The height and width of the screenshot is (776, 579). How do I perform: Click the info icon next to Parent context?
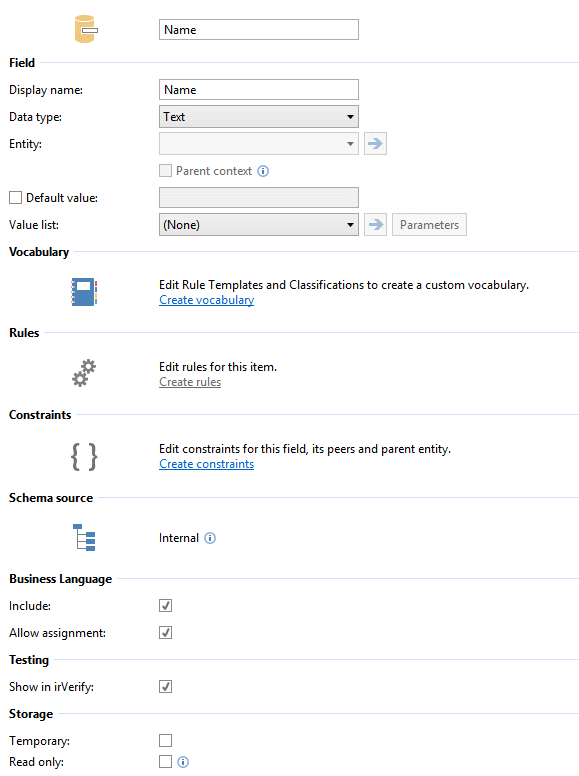[x=263, y=171]
